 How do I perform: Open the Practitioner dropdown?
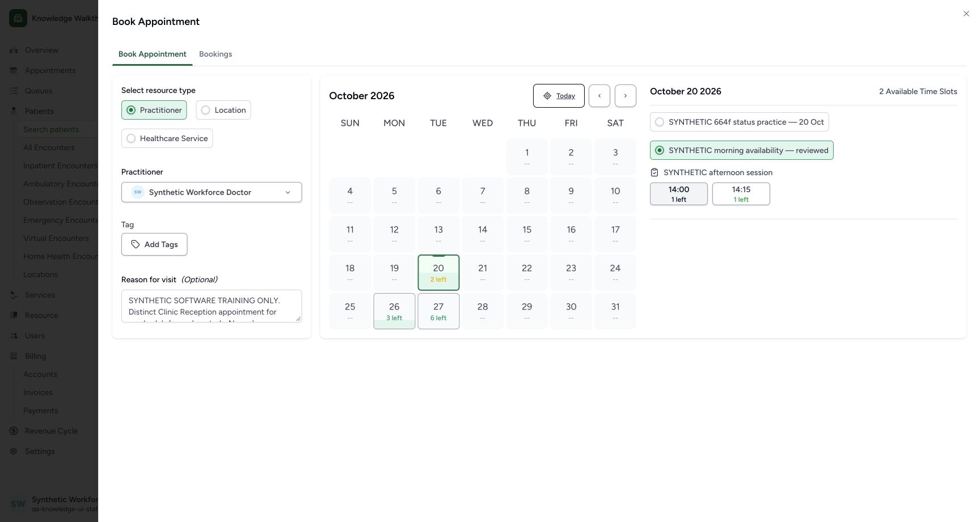212,192
